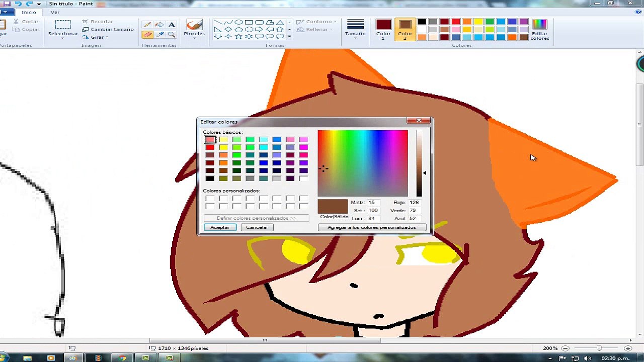This screenshot has width=644, height=362.
Task: Click Cambiar tamaño resize button
Action: click(x=108, y=29)
